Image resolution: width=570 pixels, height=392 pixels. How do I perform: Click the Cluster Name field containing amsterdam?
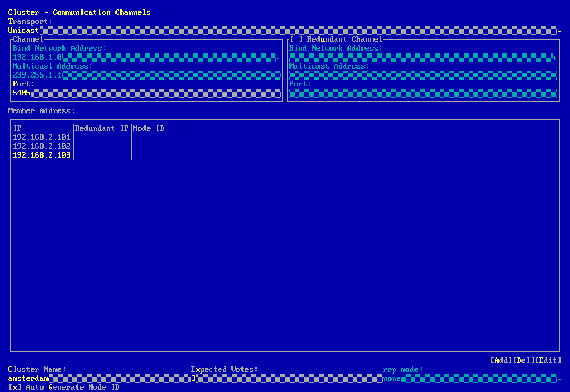(99, 379)
